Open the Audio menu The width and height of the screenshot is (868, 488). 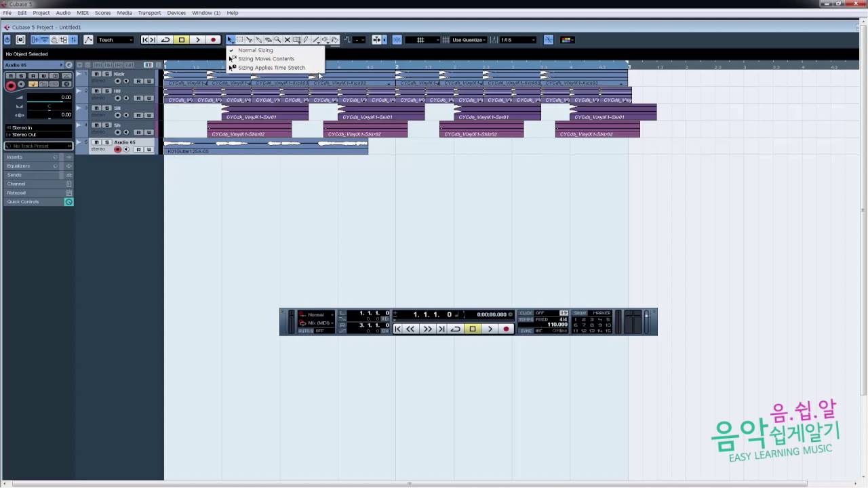pos(63,13)
